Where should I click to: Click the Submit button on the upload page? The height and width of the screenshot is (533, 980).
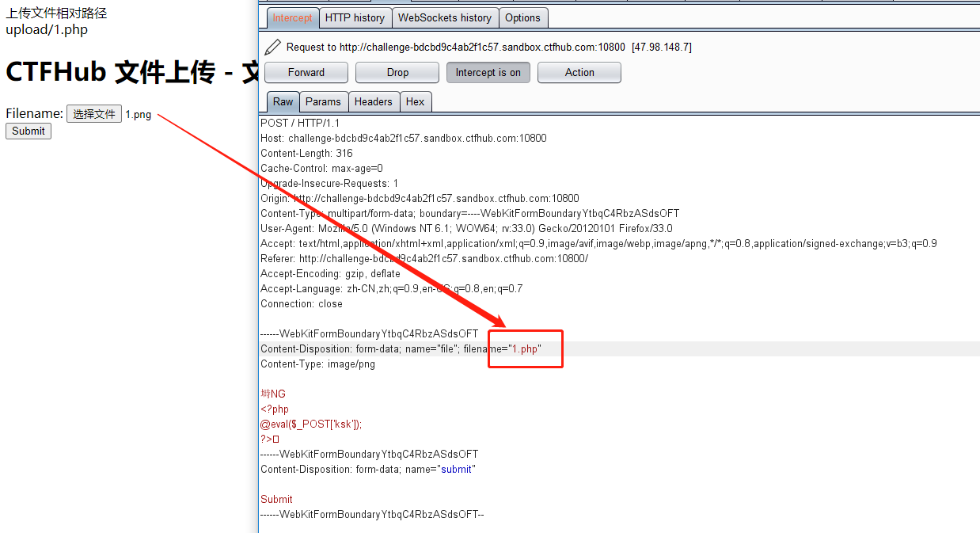tap(28, 131)
